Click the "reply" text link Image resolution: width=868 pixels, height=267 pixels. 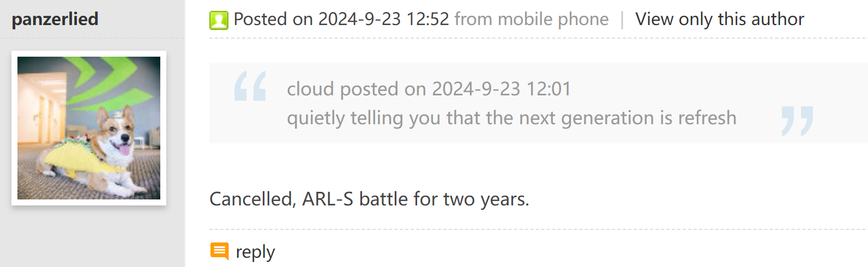point(255,252)
